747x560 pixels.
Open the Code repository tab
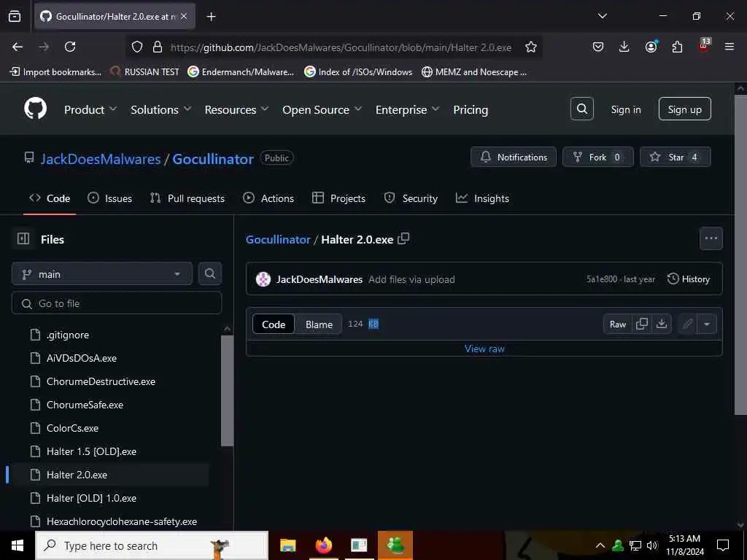pos(50,198)
